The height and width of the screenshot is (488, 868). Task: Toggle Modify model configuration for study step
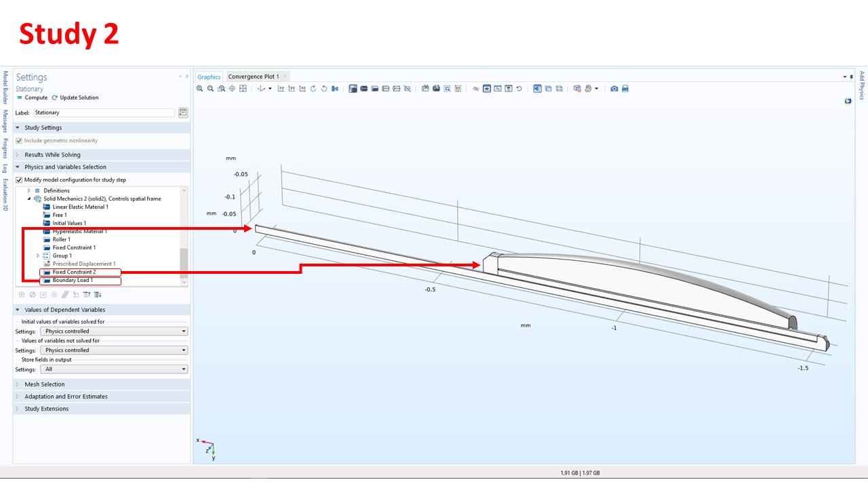(x=19, y=180)
